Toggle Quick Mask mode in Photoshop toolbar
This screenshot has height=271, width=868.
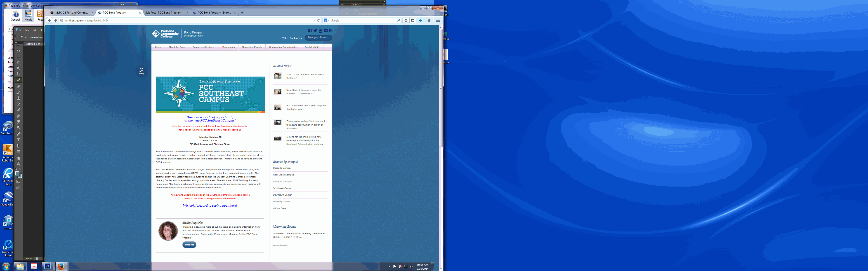click(x=19, y=181)
